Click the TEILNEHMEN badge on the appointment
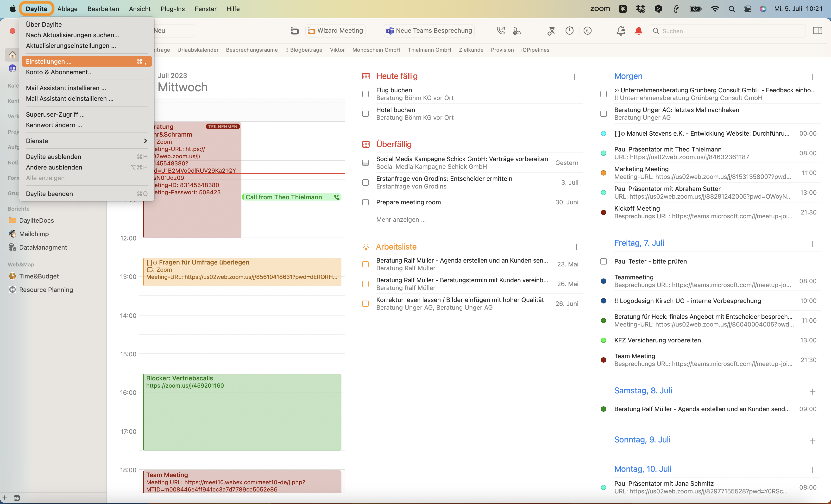The height and width of the screenshot is (504, 831). (223, 126)
